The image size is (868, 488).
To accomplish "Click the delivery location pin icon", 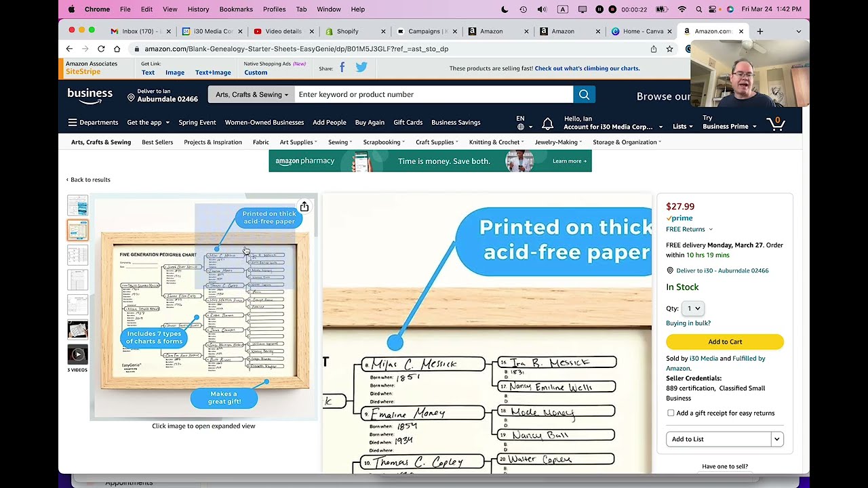I will coord(131,98).
